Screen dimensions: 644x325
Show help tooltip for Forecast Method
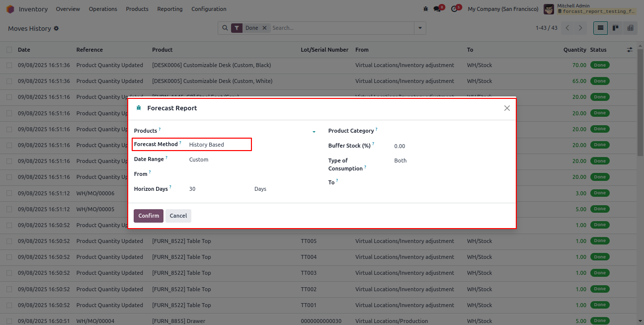pyautogui.click(x=180, y=143)
